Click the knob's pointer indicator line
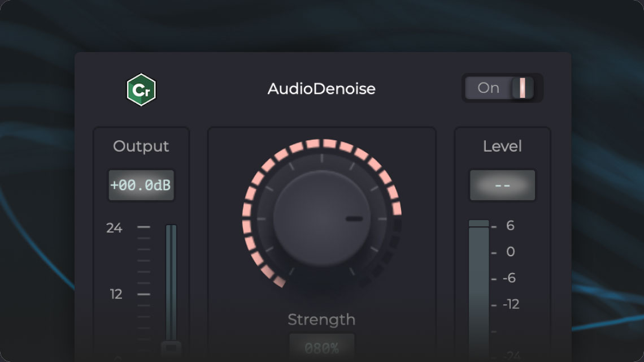644x362 pixels. pos(354,219)
